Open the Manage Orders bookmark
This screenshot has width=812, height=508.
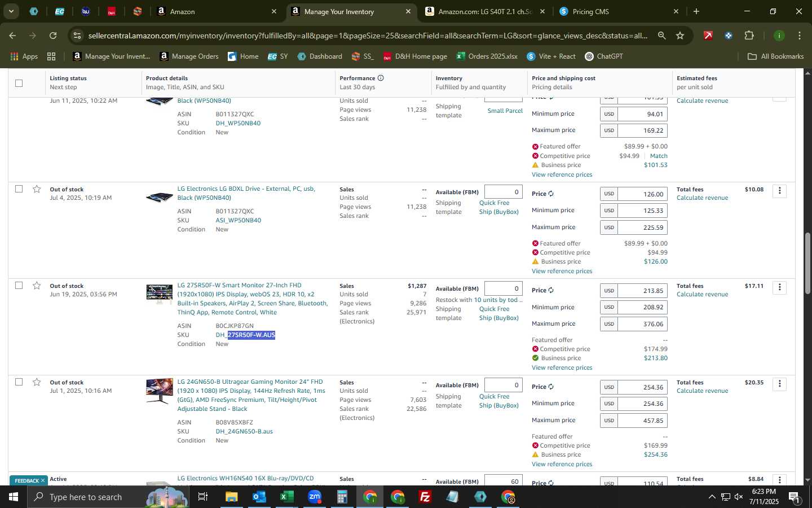(x=189, y=56)
